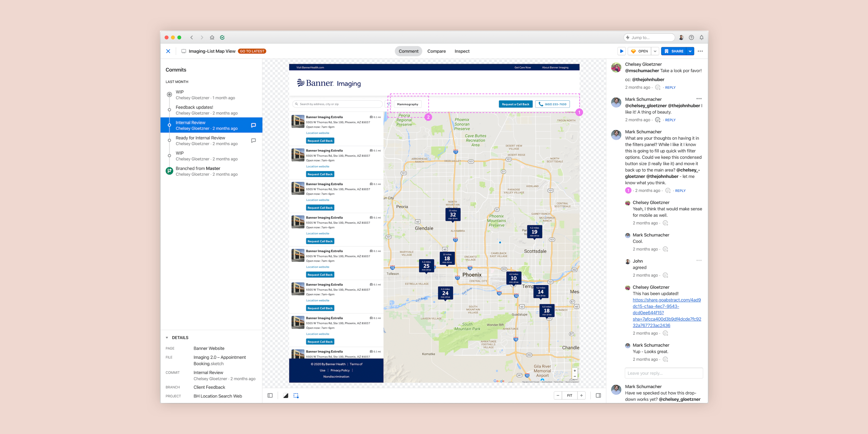Open notifications bell icon
Image resolution: width=868 pixels, height=434 pixels.
tap(701, 37)
